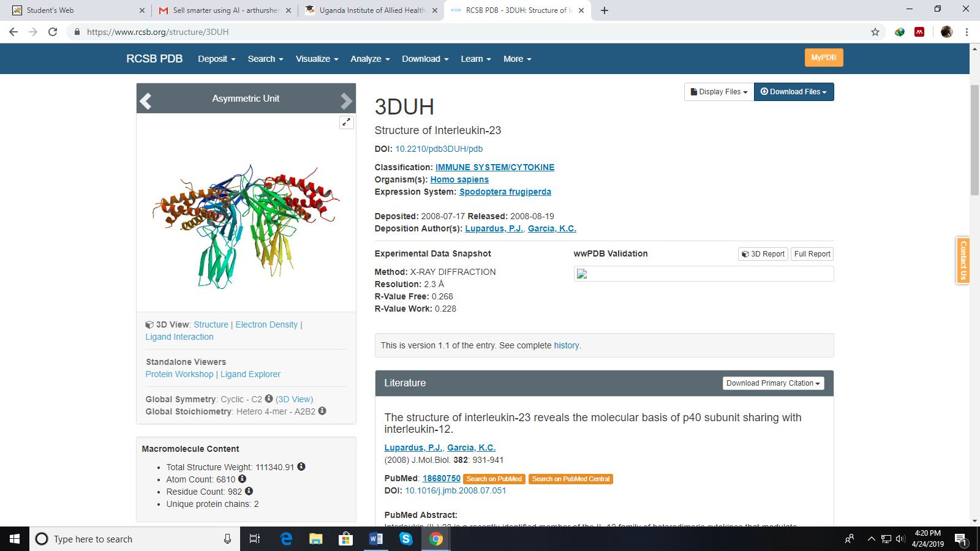Show next assembly with right arrow
The height and width of the screenshot is (551, 980).
[346, 100]
